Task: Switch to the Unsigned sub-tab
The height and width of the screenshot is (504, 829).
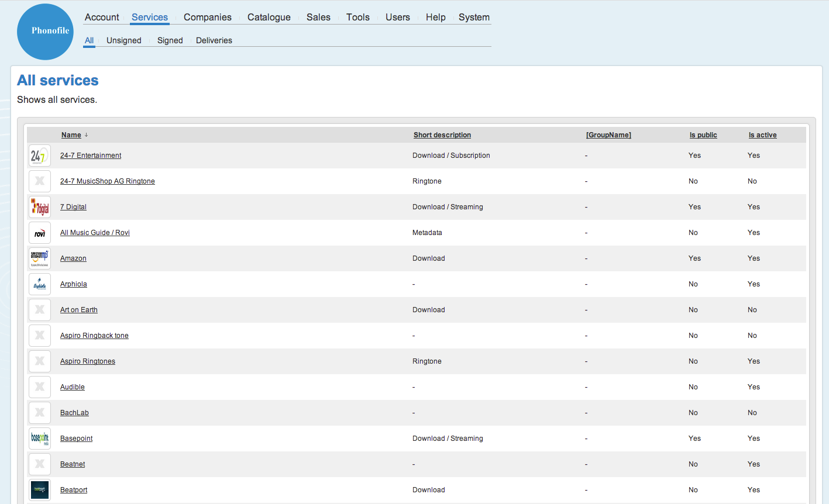Action: pos(124,40)
